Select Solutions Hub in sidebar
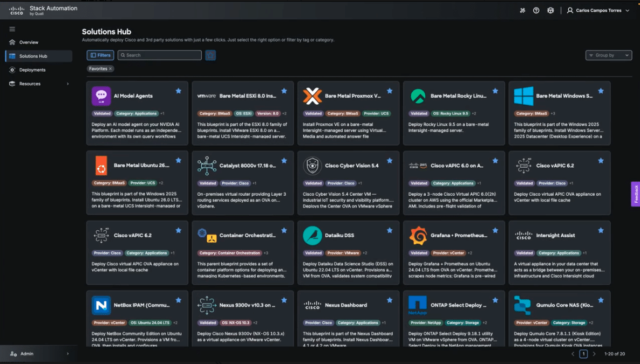This screenshot has height=364, width=640. click(x=39, y=56)
